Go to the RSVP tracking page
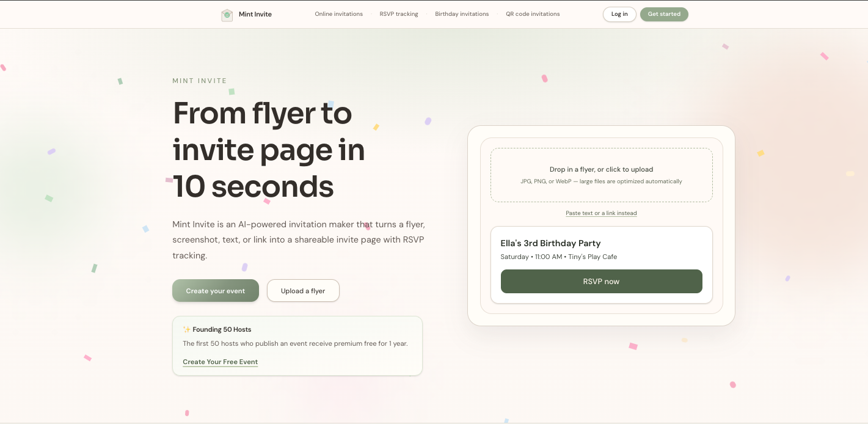Image resolution: width=868 pixels, height=424 pixels. tap(399, 14)
